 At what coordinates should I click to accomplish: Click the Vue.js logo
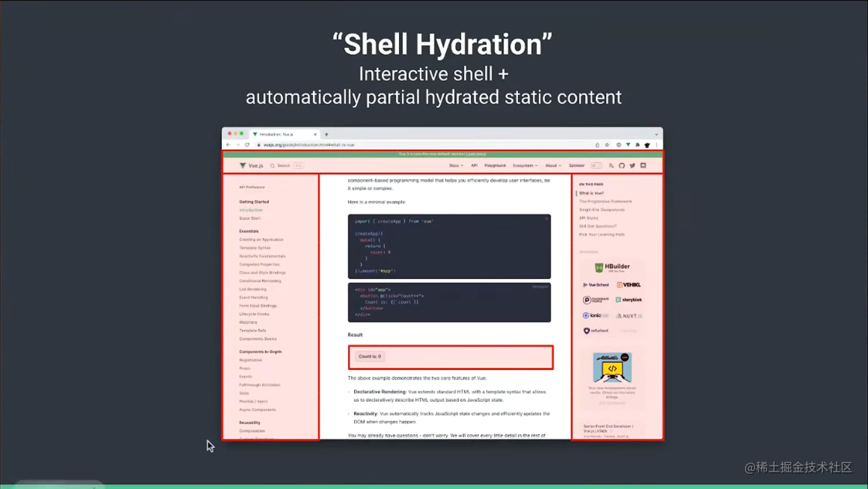pyautogui.click(x=251, y=165)
